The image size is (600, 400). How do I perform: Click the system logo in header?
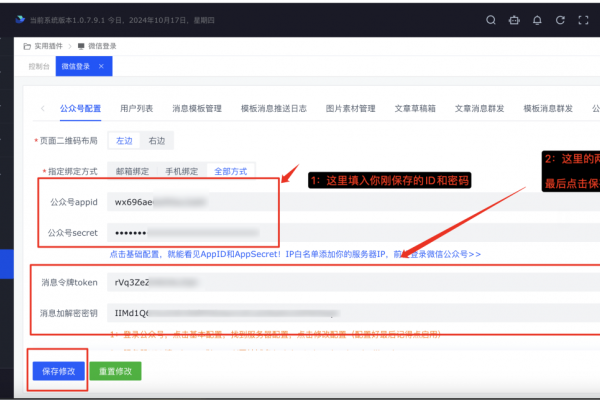tap(20, 20)
